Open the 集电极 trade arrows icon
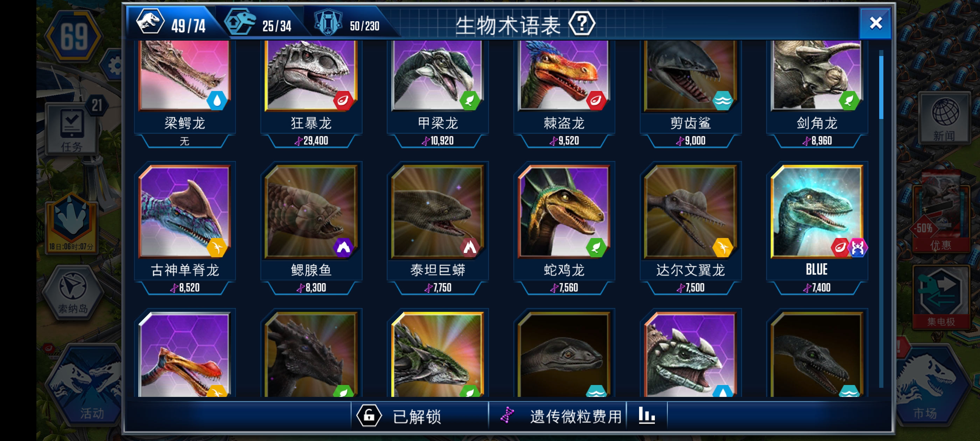Screen dimensions: 980x441 [x=941, y=297]
